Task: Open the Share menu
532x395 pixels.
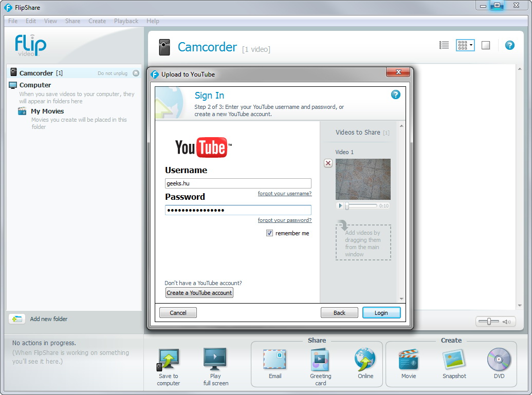Action: tap(72, 21)
